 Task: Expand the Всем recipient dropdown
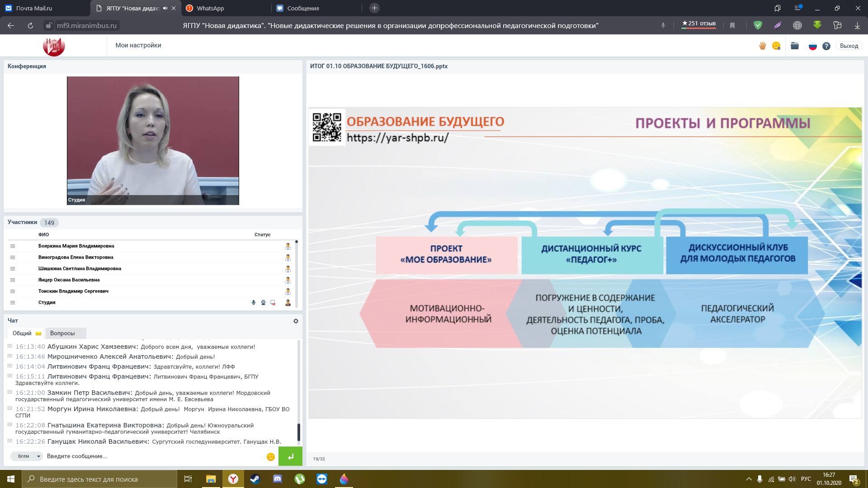click(x=27, y=456)
